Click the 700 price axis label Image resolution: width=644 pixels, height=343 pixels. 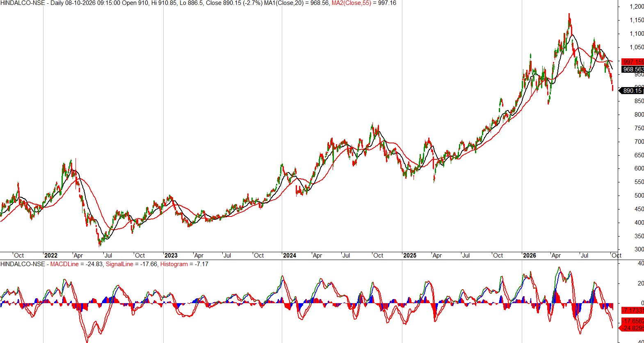[x=639, y=142]
